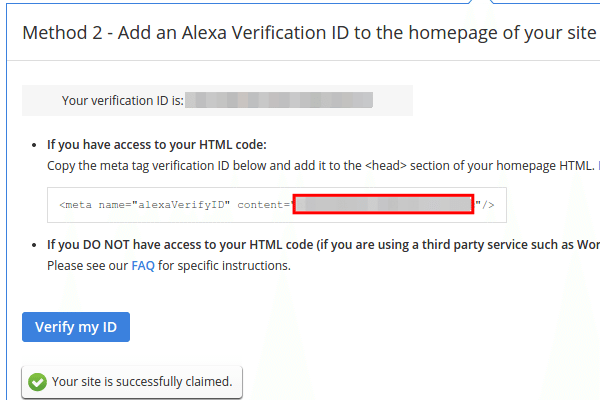Screen dimensions: 600x400
Task: Click the '<meta name=' text in the snippet
Action: (95, 205)
